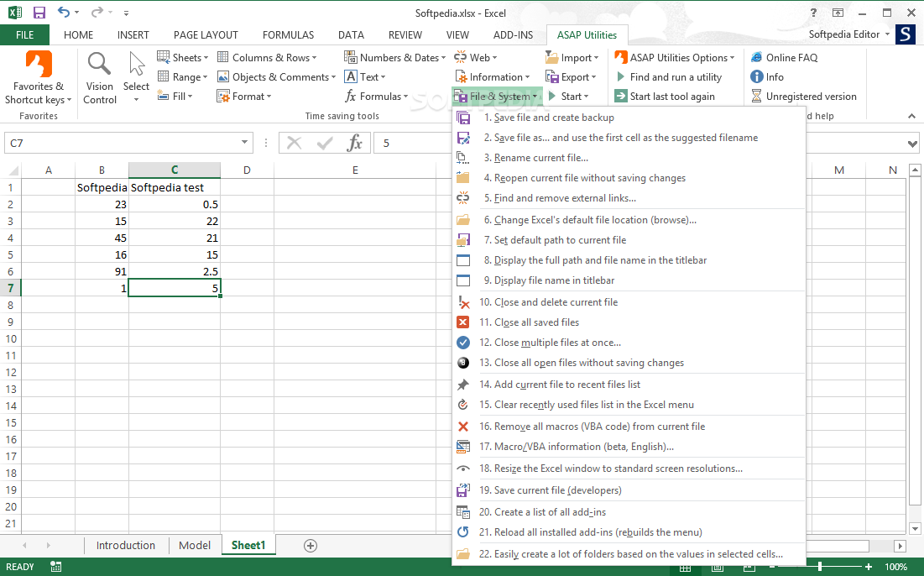Click the Online FAQ icon
The height and width of the screenshot is (576, 924).
757,57
